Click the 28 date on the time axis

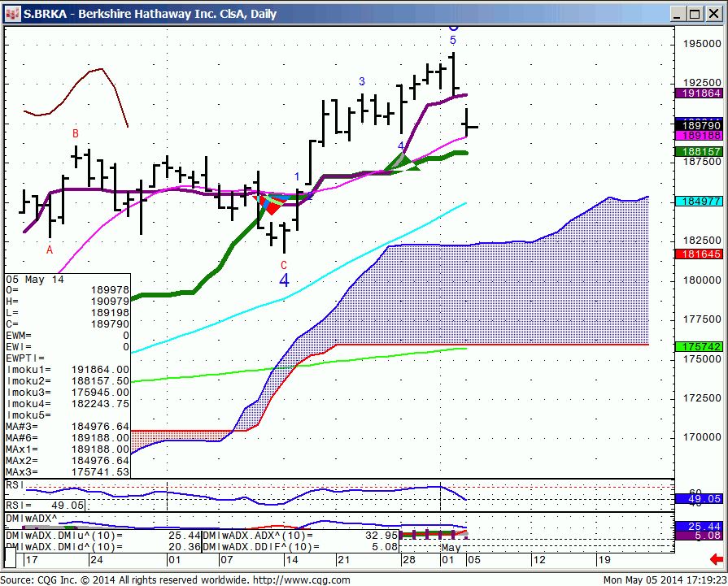tap(408, 559)
